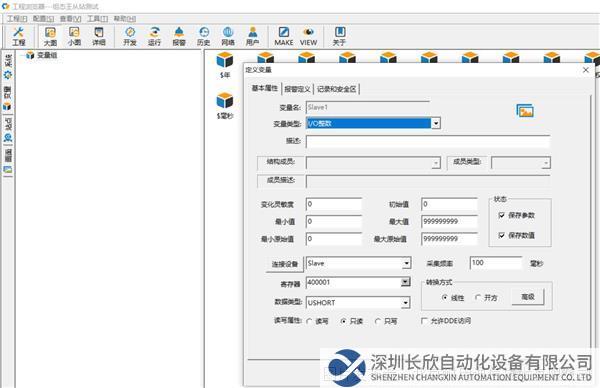Click the 工程 wrench toolbar icon
This screenshot has width=600, height=388.
tap(18, 37)
